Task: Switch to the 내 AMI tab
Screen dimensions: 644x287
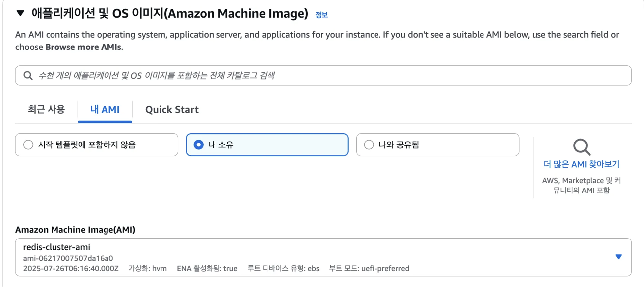Action: 105,109
